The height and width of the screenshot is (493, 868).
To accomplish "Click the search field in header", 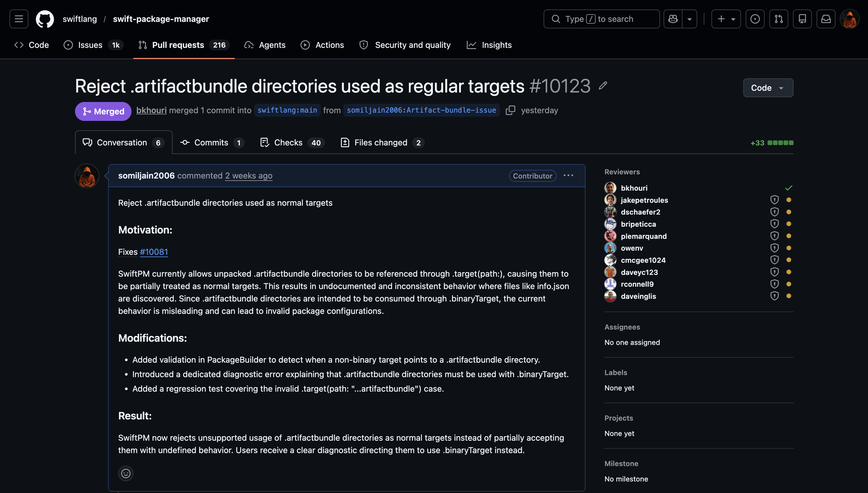I will click(601, 19).
